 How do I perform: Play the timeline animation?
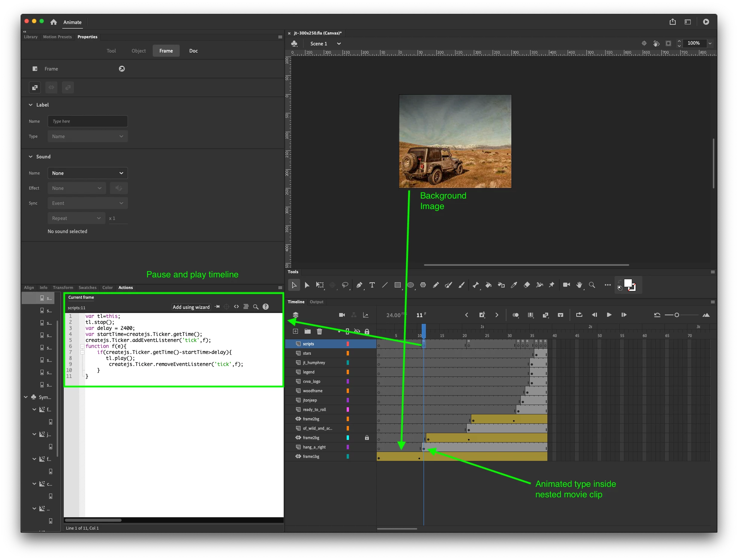(x=609, y=315)
